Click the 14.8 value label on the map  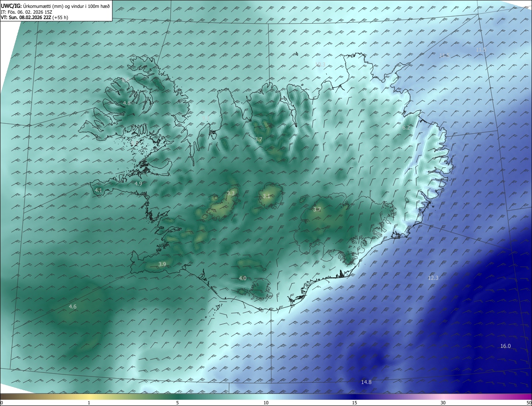(366, 382)
